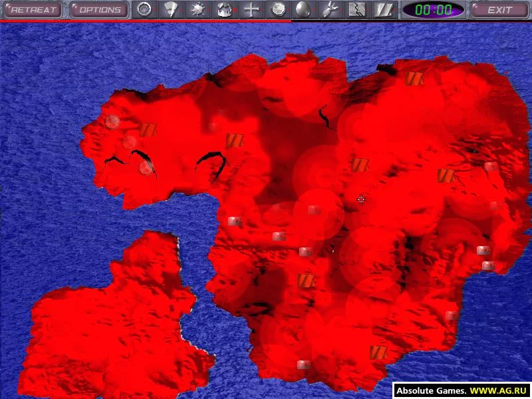Click the uppermost translucent sphere on the western peninsula

(x=112, y=122)
